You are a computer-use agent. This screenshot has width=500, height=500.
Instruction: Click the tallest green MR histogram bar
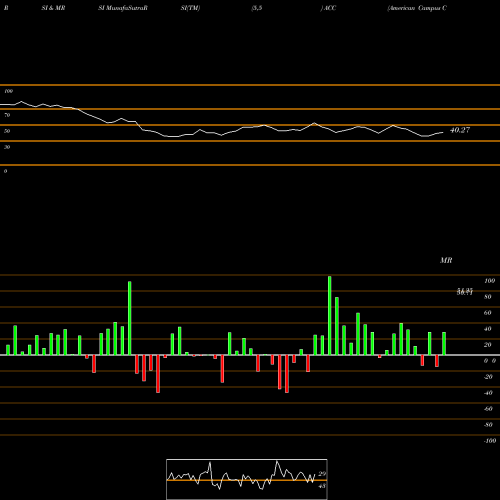point(330,315)
